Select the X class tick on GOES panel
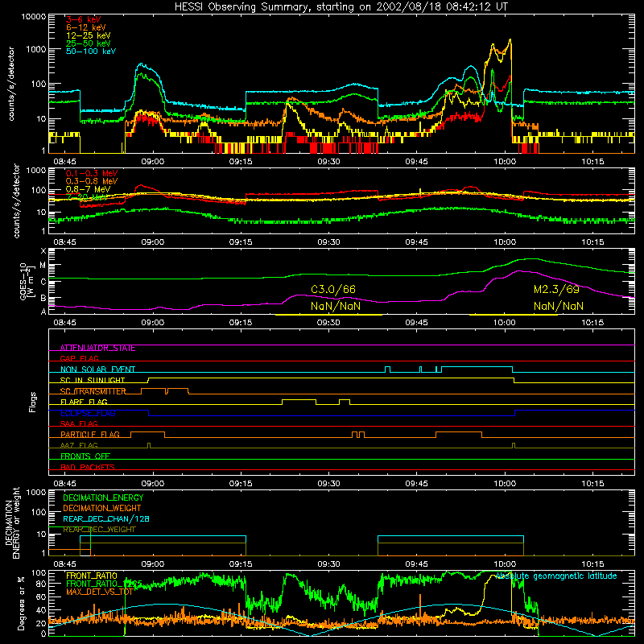Image resolution: width=644 pixels, height=644 pixels. pos(43,251)
